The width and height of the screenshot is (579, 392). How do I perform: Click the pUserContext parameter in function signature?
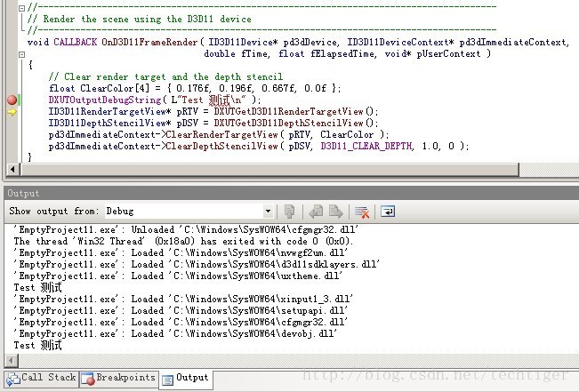(448, 54)
